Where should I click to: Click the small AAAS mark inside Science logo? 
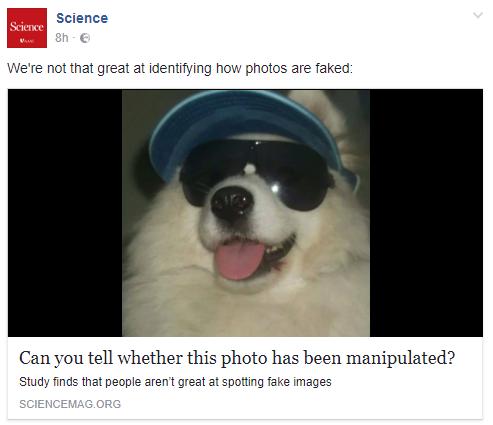click(x=27, y=41)
